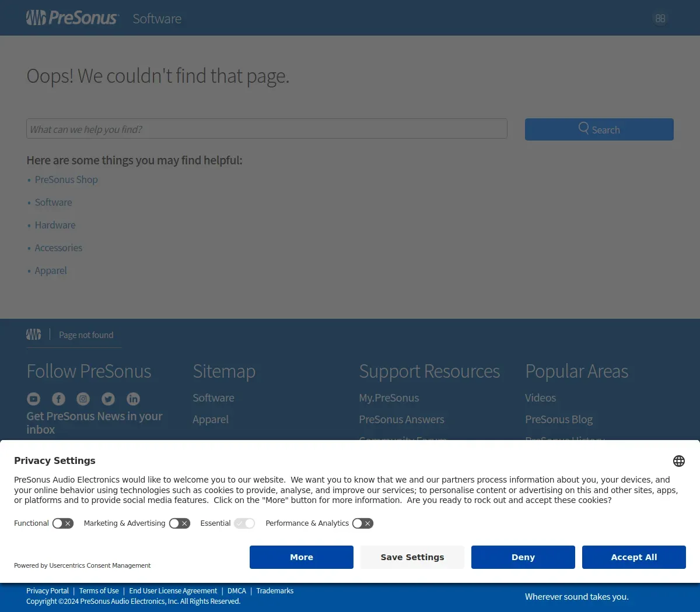This screenshot has height=612, width=700.
Task: Open PreSonus Facebook social icon
Action: click(58, 399)
